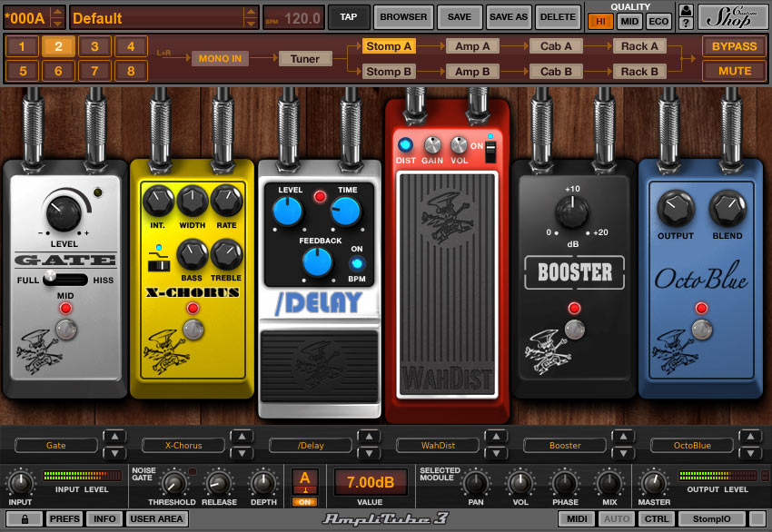
Task: Click down arrow next to OctoBlue slot
Action: coord(750,453)
